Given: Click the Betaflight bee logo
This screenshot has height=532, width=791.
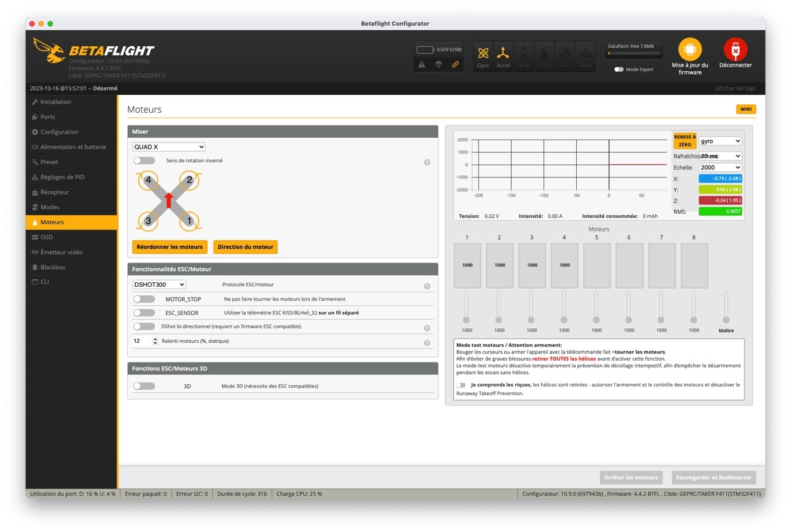Looking at the screenshot, I should coord(49,51).
